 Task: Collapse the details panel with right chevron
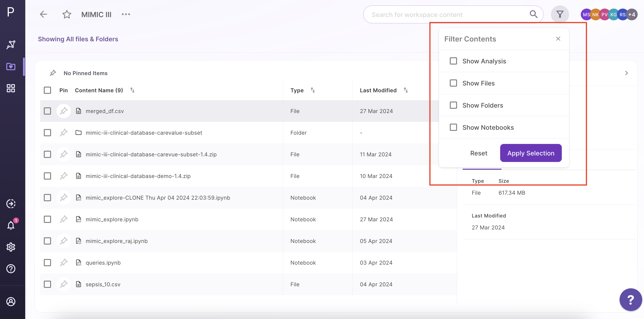point(626,73)
